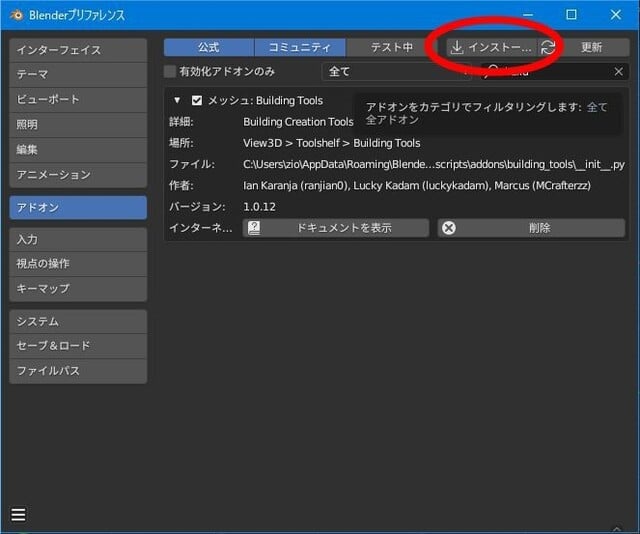This screenshot has height=534, width=640.
Task: Click the 削除 button
Action: point(531,228)
